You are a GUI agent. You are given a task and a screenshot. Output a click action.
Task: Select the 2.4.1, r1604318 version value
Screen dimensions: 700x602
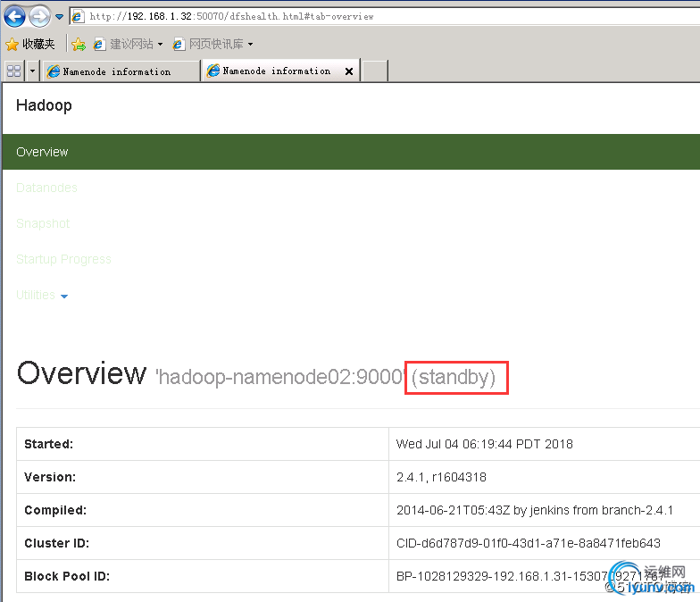[x=441, y=477]
